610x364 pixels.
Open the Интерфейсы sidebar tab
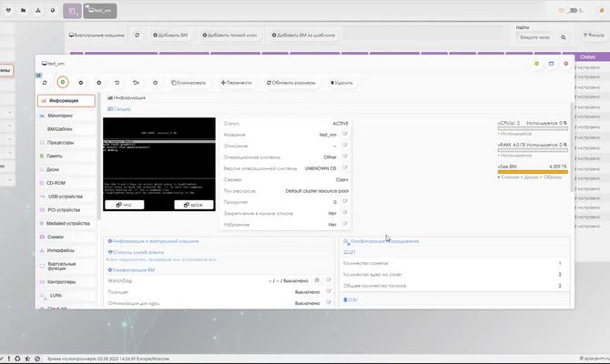(66, 250)
